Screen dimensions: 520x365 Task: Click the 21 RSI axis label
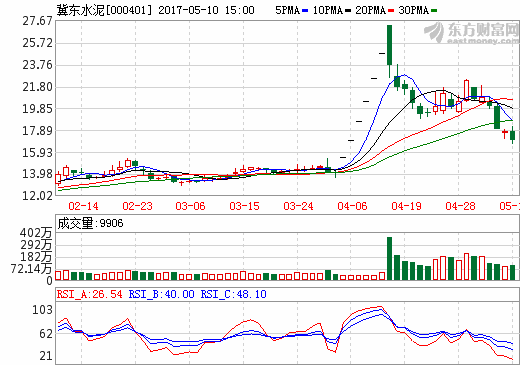[x=46, y=356]
